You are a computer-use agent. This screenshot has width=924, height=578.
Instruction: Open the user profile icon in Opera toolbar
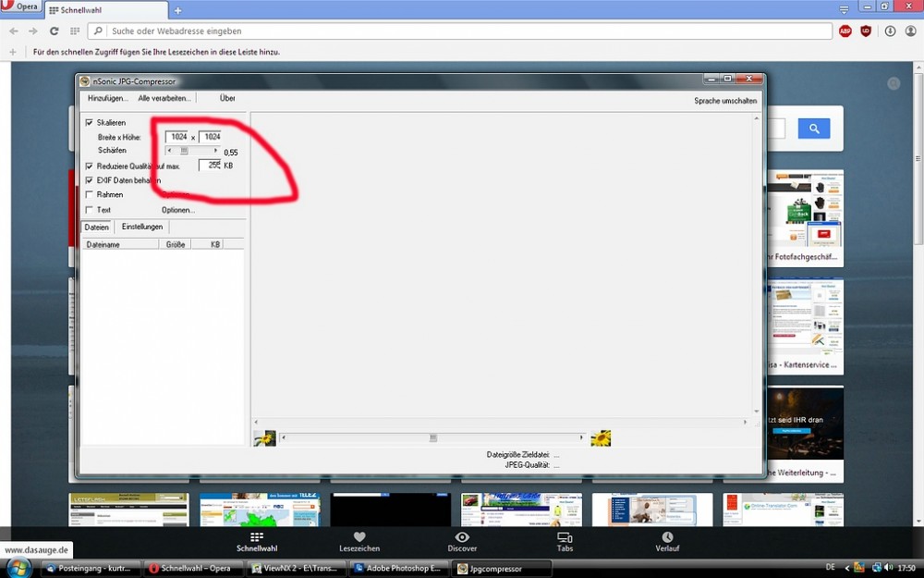910,31
